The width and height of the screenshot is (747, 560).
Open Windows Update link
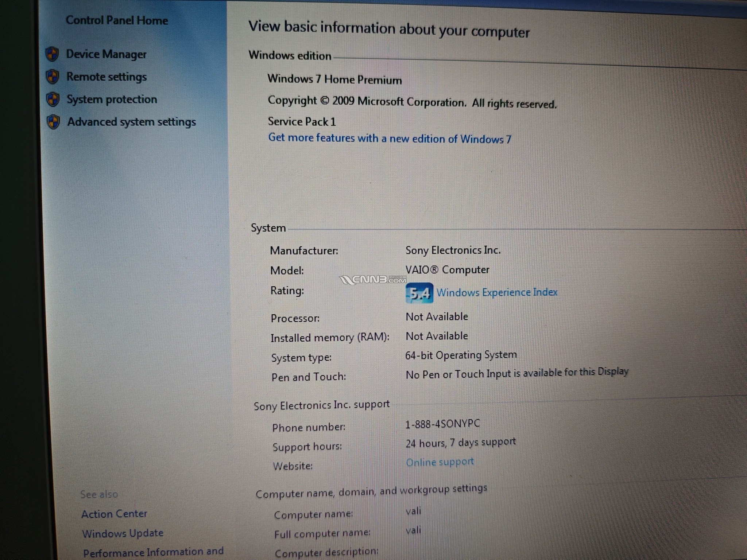[x=123, y=533]
